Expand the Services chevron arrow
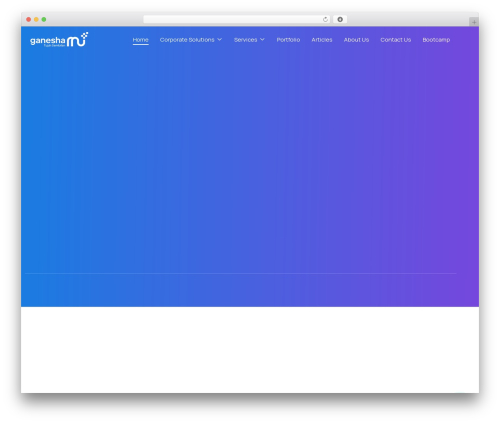Screen dimensions: 500x423 pos(262,40)
